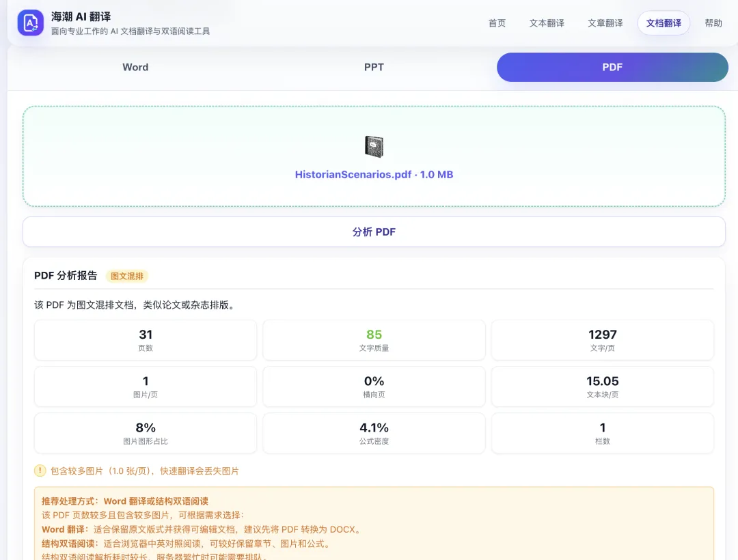Open the 帮助 navigation item

tap(713, 23)
